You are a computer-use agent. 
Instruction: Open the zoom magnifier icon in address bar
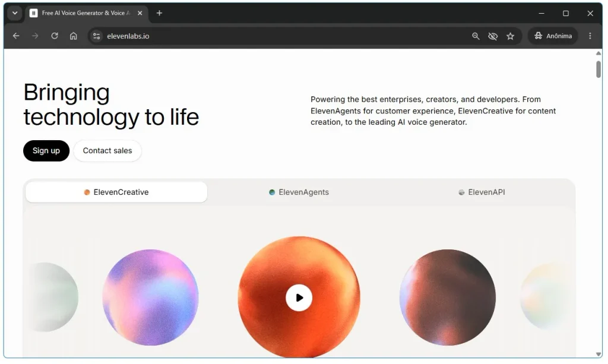pos(476,36)
